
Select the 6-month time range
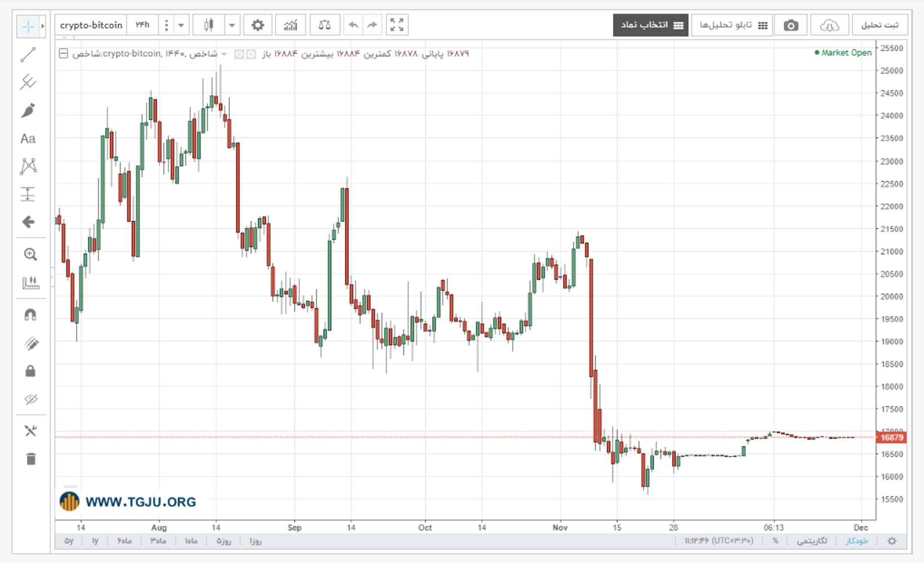tap(125, 541)
